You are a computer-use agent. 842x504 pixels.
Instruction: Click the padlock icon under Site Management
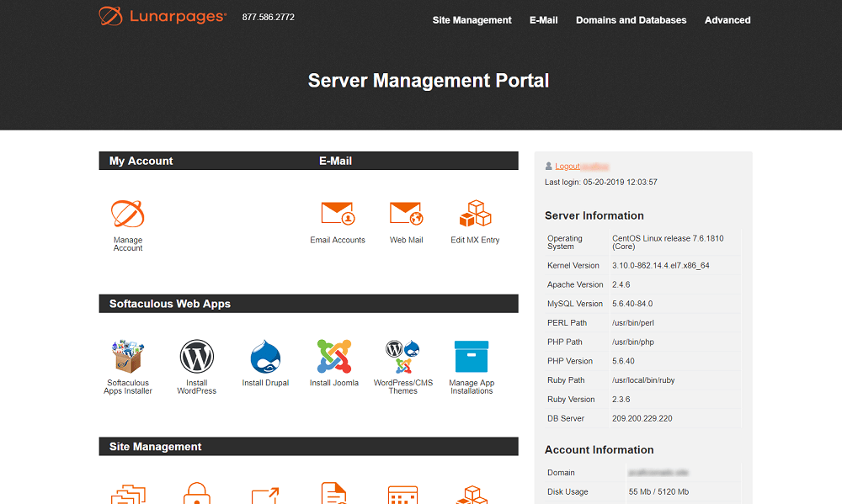pos(196,493)
